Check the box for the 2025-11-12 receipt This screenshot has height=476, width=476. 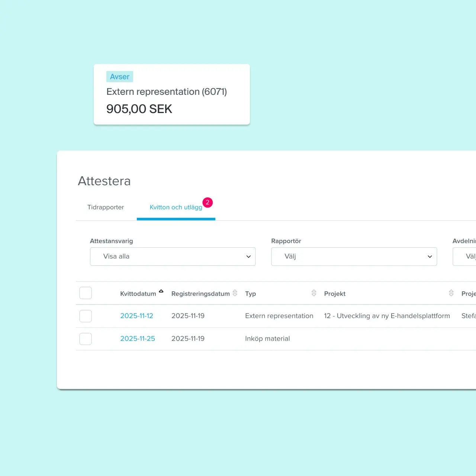[x=86, y=316]
